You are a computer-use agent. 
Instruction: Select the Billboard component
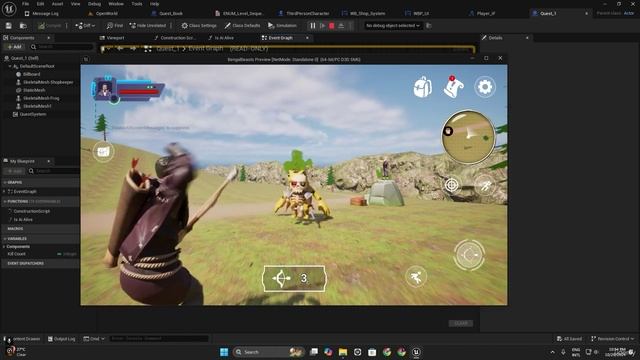point(31,74)
